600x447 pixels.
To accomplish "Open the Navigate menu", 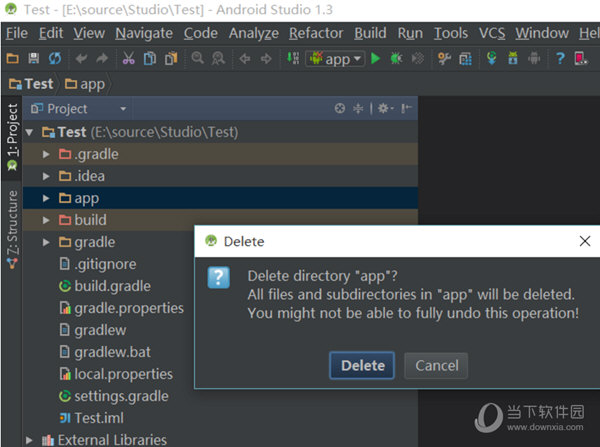I will (144, 33).
